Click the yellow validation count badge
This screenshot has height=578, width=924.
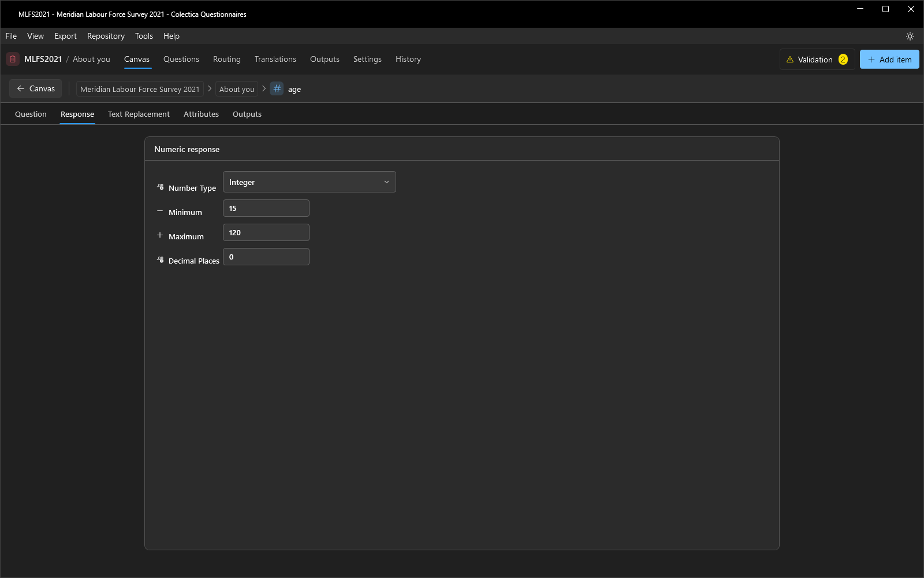[843, 60]
